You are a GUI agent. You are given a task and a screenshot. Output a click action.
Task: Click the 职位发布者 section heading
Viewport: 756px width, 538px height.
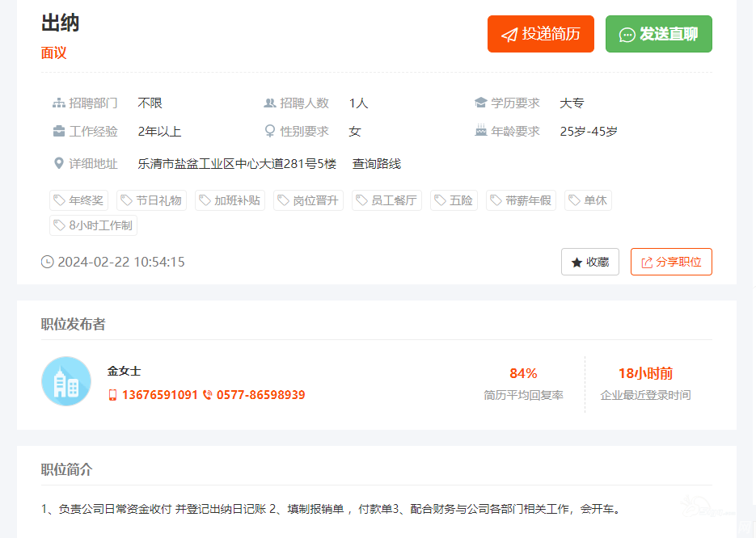tap(73, 324)
